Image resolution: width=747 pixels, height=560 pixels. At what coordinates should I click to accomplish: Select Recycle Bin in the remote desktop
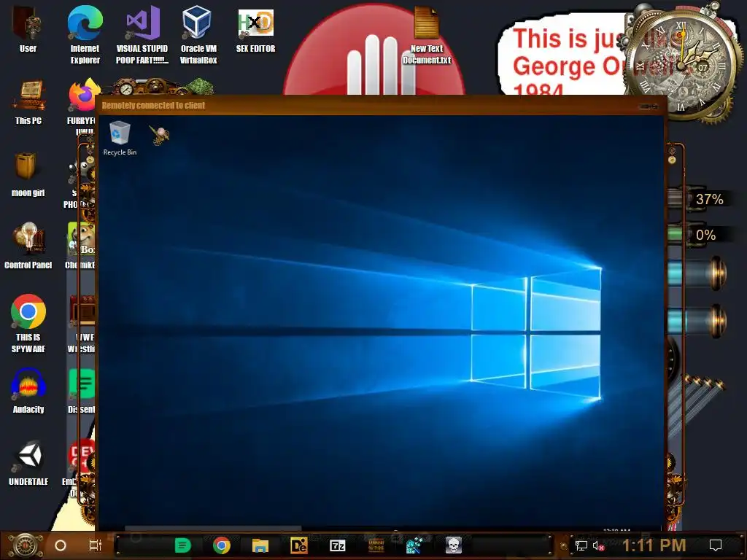point(120,138)
